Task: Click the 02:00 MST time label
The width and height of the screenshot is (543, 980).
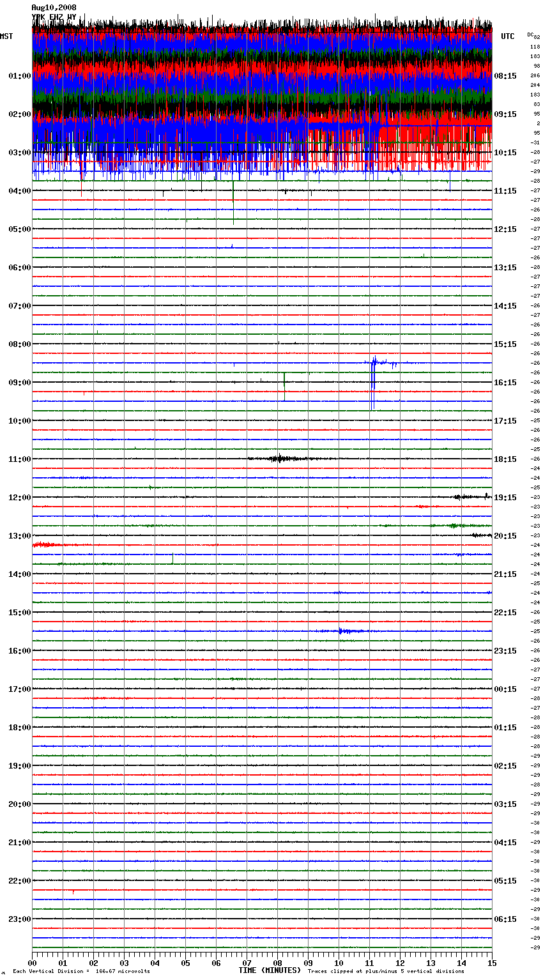Action: (x=20, y=114)
